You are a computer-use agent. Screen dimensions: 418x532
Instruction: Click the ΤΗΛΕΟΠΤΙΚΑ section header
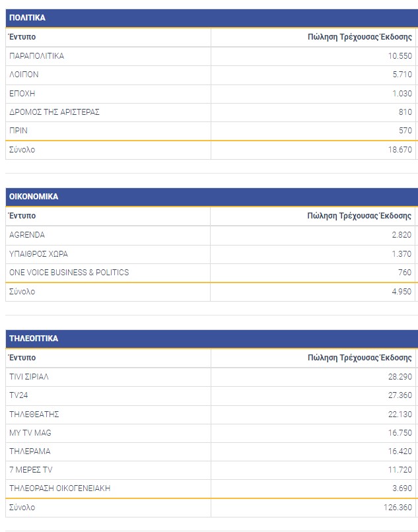coord(34,339)
